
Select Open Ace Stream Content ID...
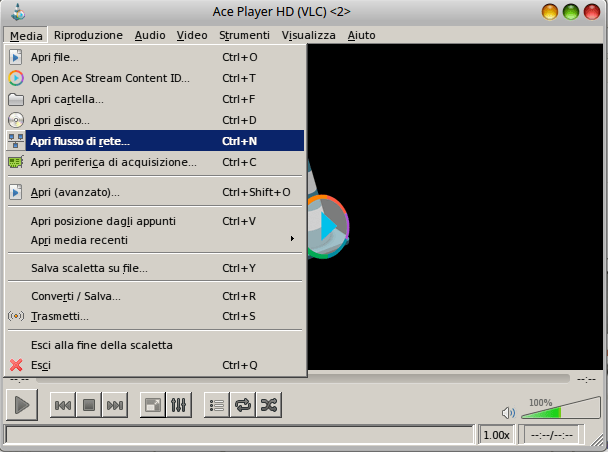pos(155,78)
